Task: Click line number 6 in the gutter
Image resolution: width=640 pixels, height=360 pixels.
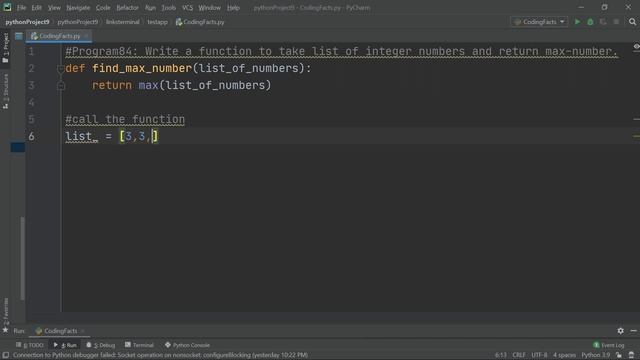Action: (31, 136)
